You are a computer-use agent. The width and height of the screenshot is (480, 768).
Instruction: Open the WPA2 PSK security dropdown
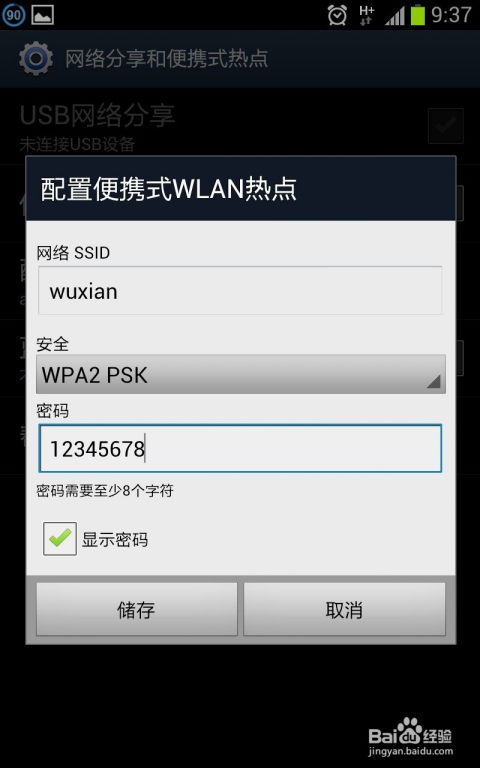[240, 374]
